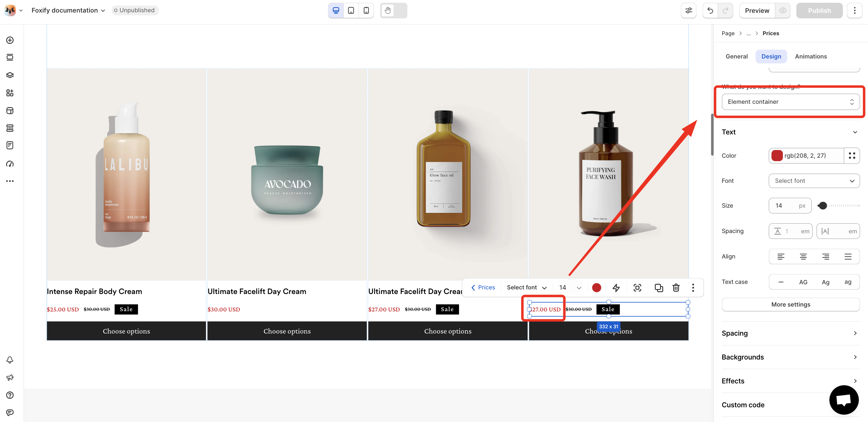Expand the Effects section
The width and height of the screenshot is (868, 422).
[x=791, y=381]
